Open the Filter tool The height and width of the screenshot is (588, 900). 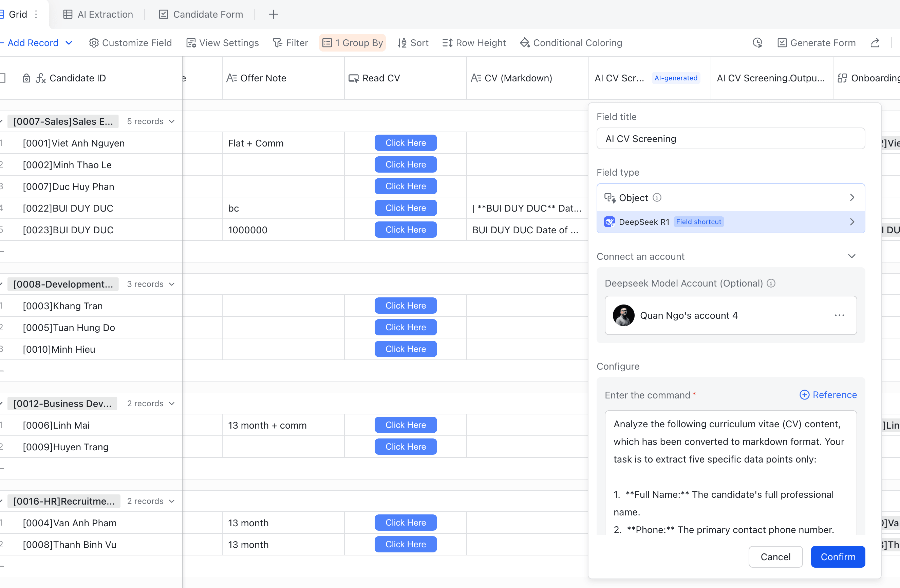290,43
